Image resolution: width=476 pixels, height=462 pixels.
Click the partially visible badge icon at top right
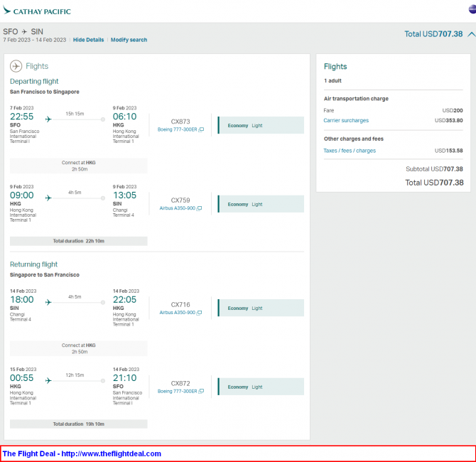point(472,9)
